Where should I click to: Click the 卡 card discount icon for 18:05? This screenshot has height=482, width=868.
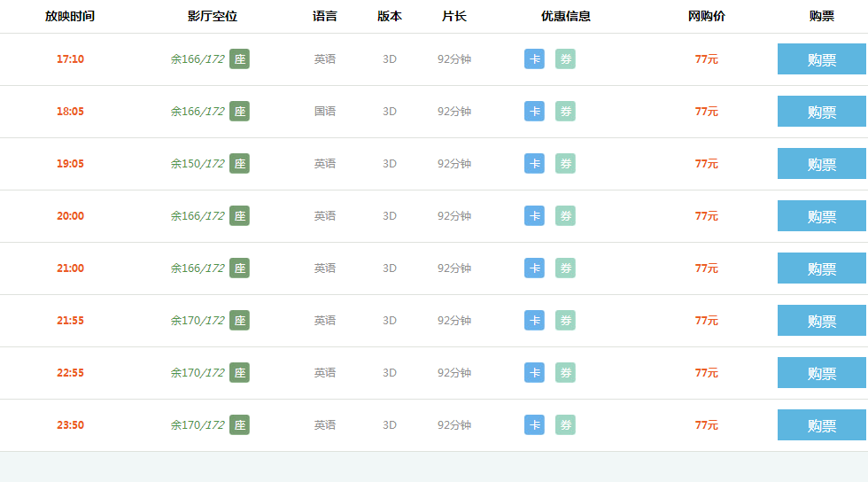(534, 112)
